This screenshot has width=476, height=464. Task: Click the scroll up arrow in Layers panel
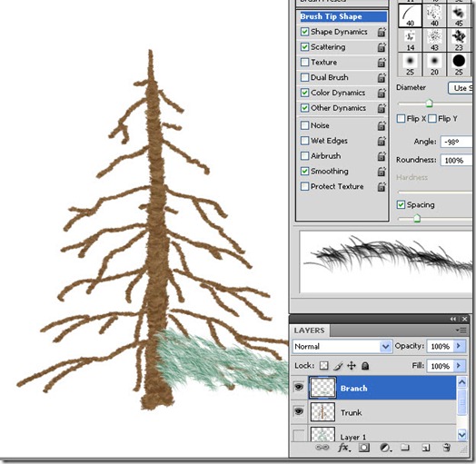(461, 381)
